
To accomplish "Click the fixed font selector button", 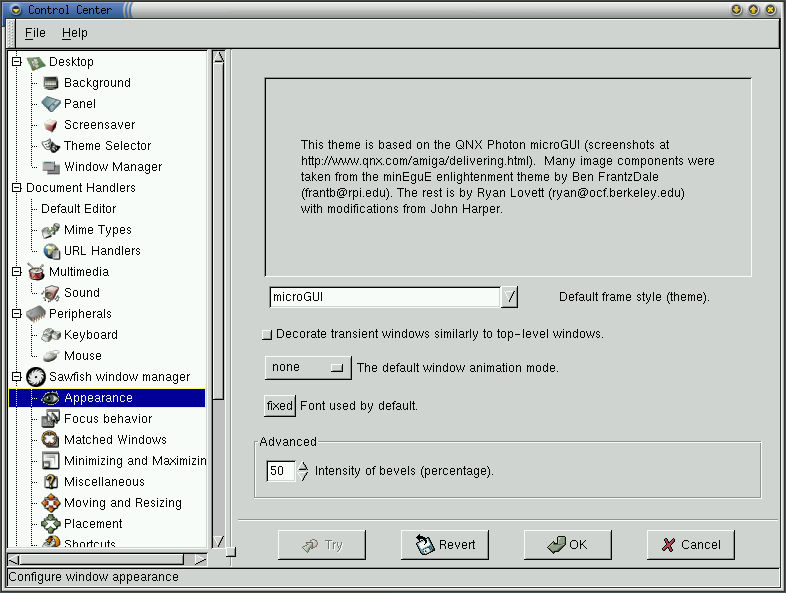I will [x=279, y=406].
